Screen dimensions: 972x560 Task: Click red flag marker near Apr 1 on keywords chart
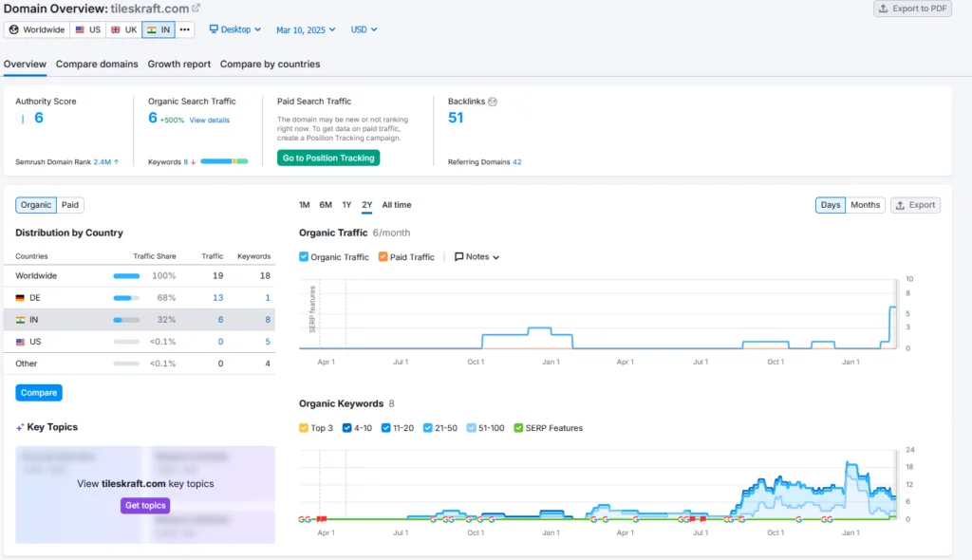click(322, 518)
